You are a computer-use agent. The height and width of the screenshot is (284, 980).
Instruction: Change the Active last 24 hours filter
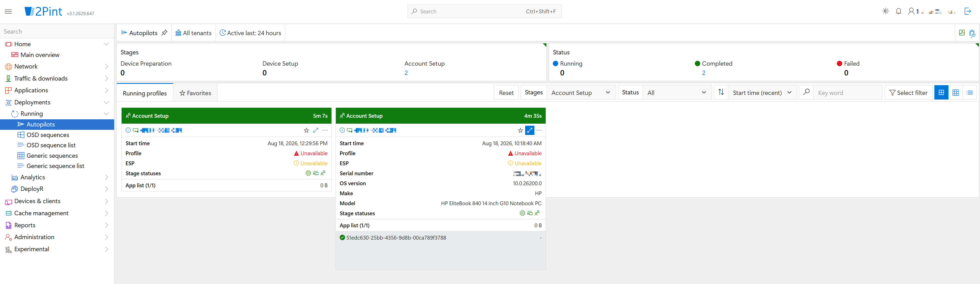coord(250,33)
